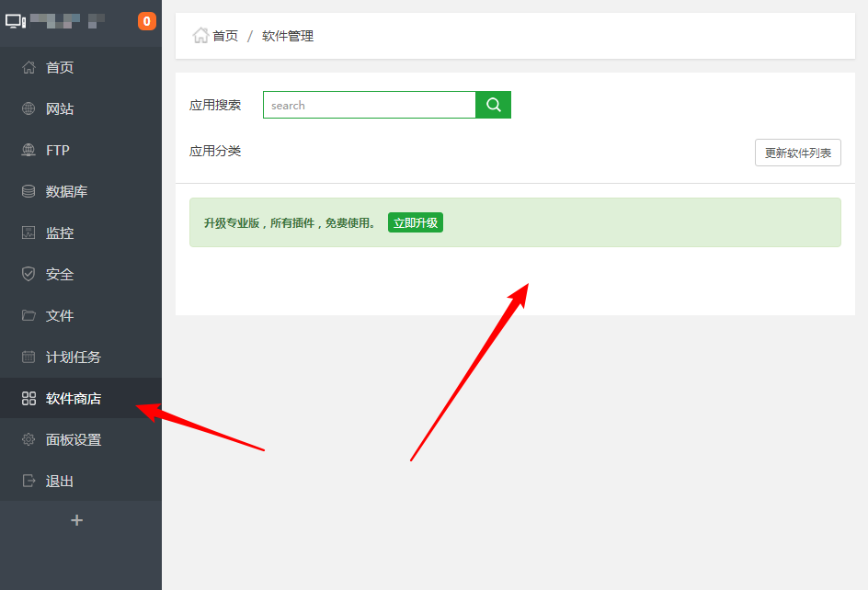Select the 计划任务 schedule icon
This screenshot has width=868, height=590.
tap(28, 357)
